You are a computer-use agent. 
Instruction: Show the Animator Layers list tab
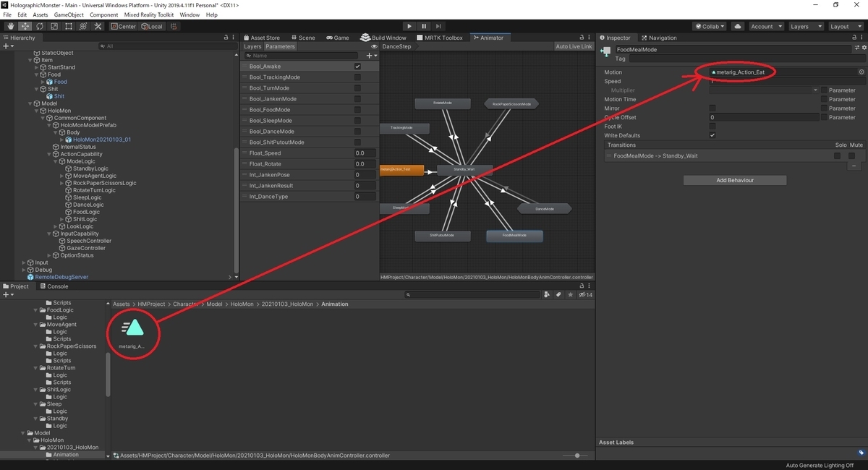point(252,46)
